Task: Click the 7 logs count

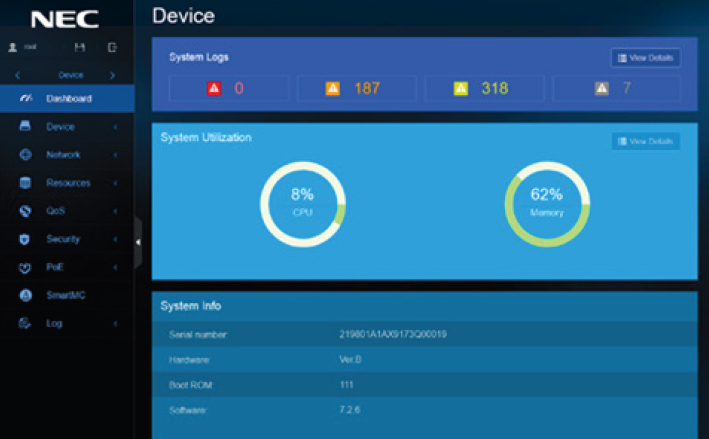Action: (627, 88)
